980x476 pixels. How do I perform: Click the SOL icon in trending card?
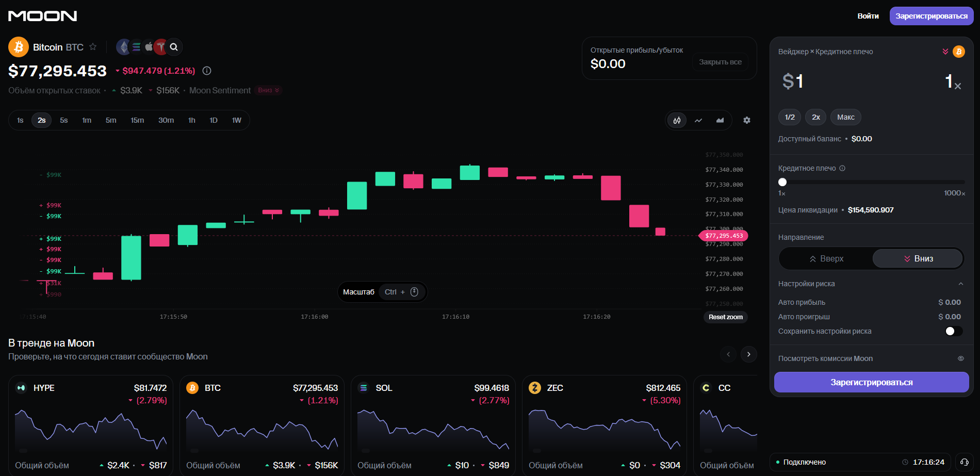tap(364, 388)
